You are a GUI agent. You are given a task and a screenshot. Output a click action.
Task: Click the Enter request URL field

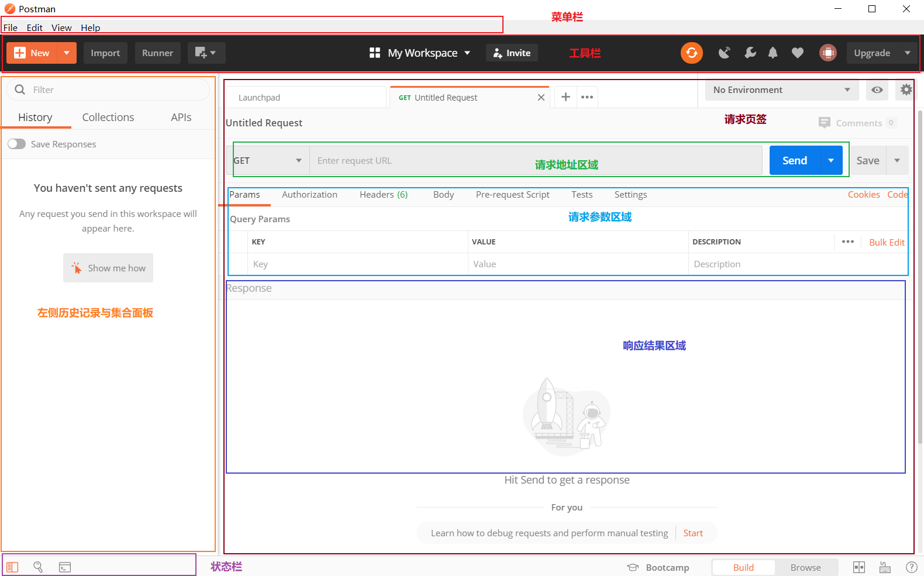[x=535, y=160]
